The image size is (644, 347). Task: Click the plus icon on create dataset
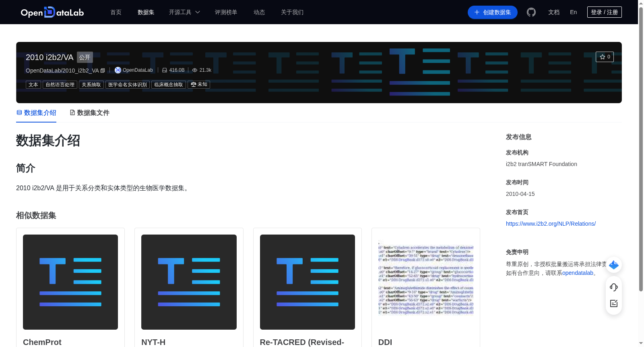477,12
